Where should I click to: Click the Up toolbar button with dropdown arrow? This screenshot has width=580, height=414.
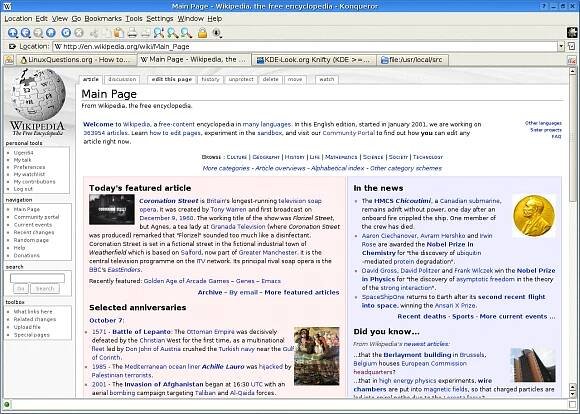click(x=13, y=33)
